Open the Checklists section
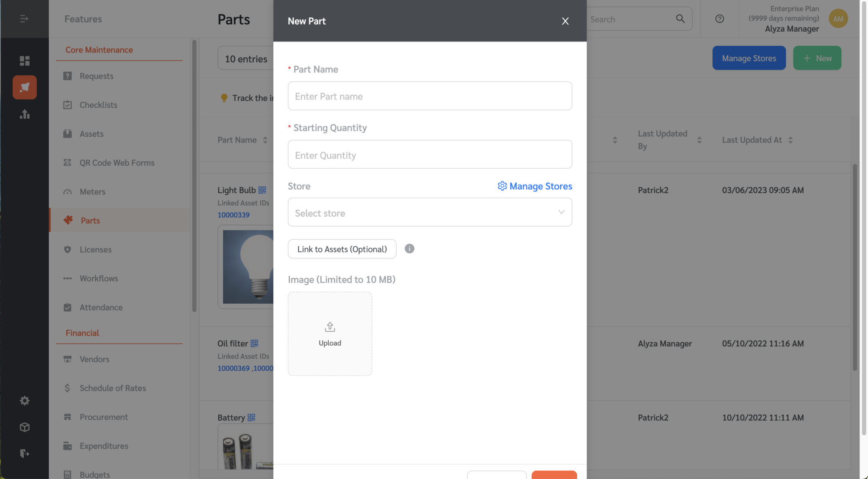868x479 pixels. (98, 105)
